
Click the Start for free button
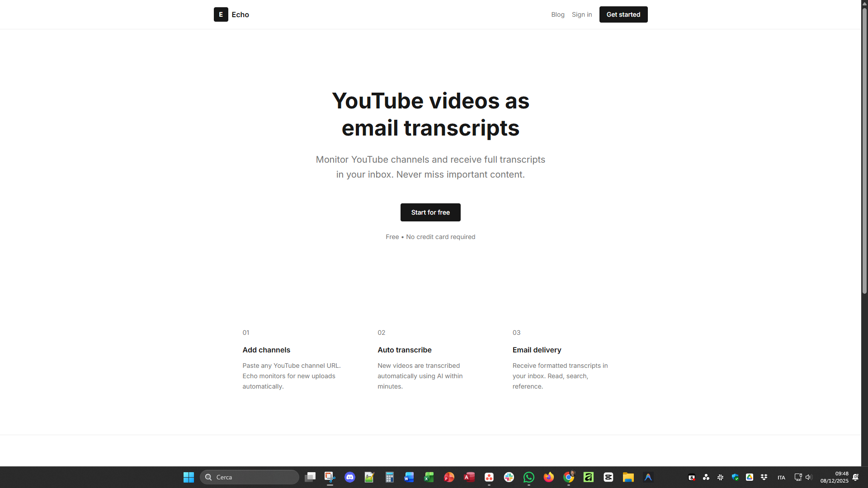(x=430, y=212)
